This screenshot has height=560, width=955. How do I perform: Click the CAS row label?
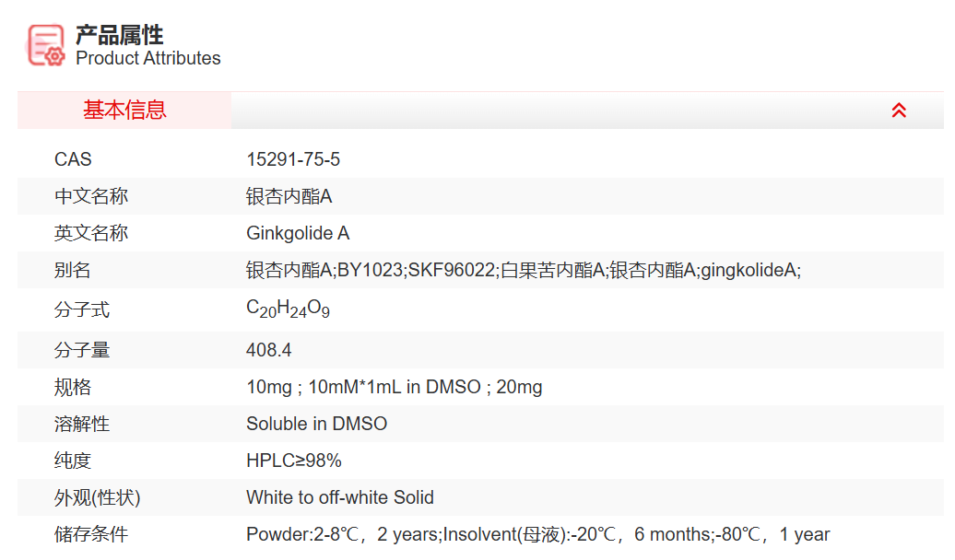[x=73, y=159]
